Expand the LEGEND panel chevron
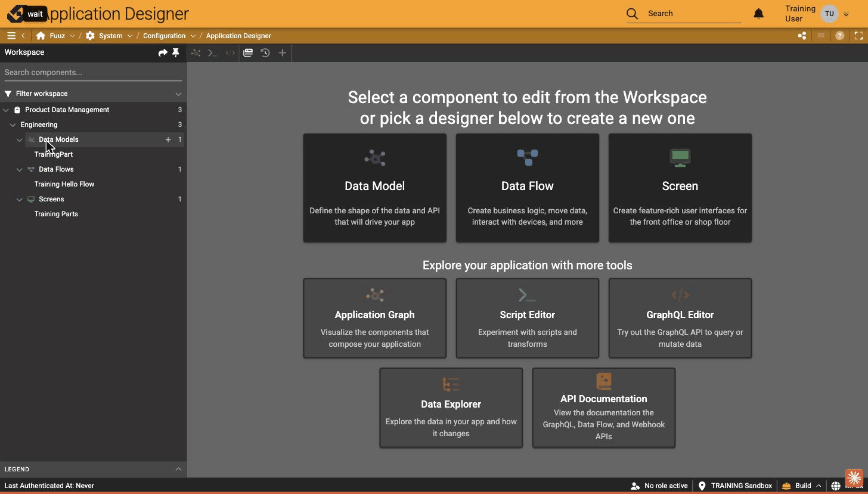The width and height of the screenshot is (868, 494). pyautogui.click(x=178, y=469)
